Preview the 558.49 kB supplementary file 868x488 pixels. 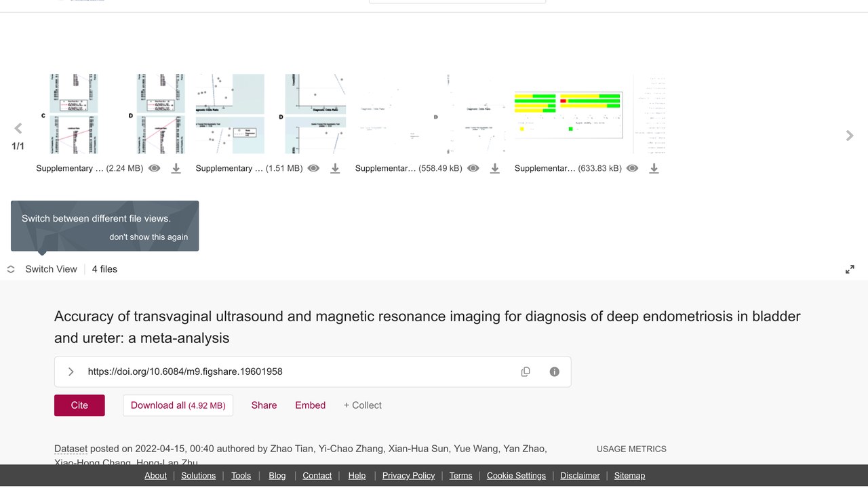pyautogui.click(x=473, y=168)
